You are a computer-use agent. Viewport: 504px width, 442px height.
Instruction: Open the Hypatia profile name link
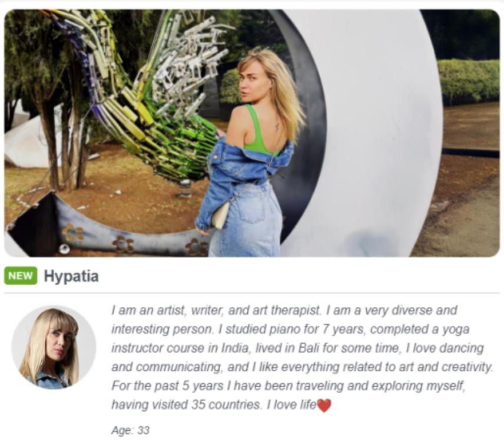(x=71, y=276)
